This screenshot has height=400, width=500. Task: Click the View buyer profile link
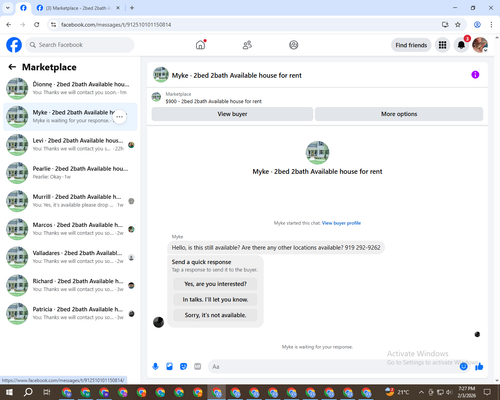(x=341, y=223)
